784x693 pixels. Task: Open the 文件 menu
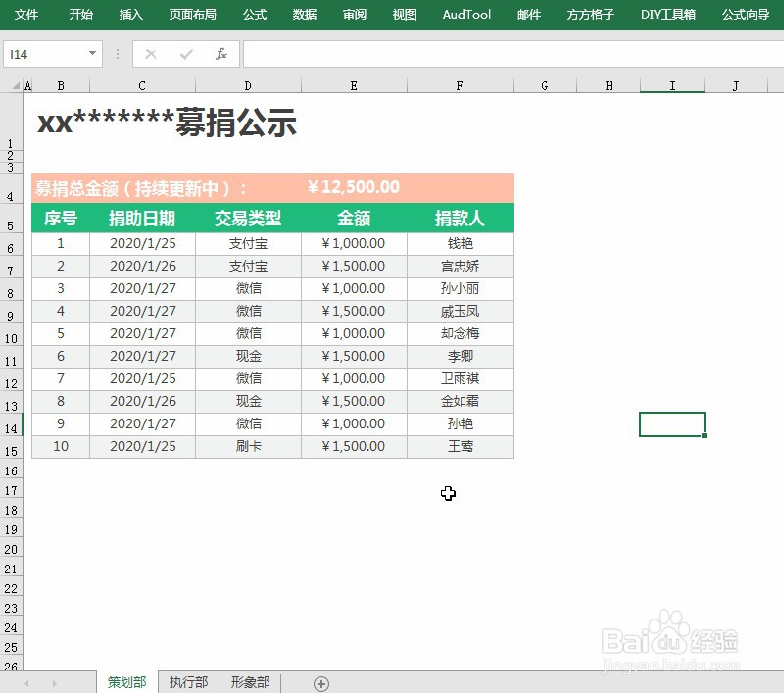coord(26,15)
